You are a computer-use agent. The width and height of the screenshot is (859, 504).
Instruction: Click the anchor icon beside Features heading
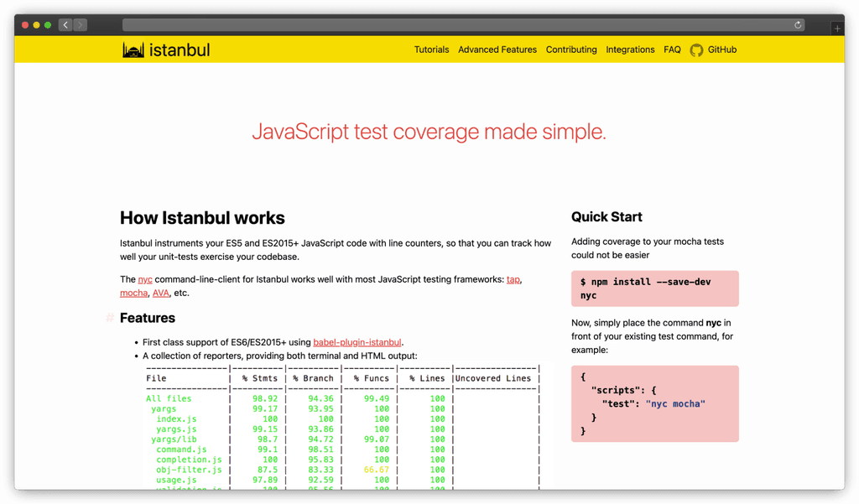(109, 318)
